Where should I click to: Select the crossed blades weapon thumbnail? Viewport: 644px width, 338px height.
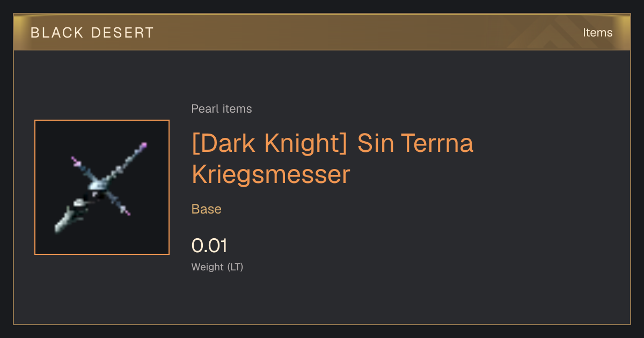click(x=102, y=187)
